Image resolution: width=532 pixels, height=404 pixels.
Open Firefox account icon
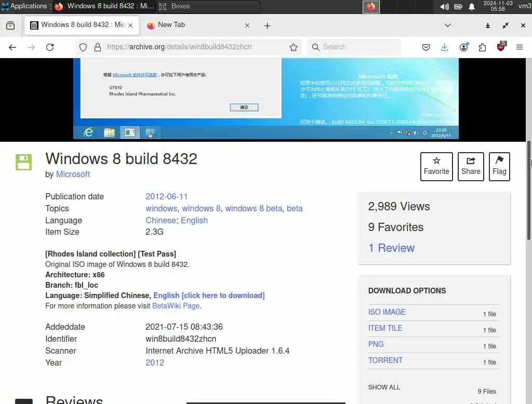(463, 47)
